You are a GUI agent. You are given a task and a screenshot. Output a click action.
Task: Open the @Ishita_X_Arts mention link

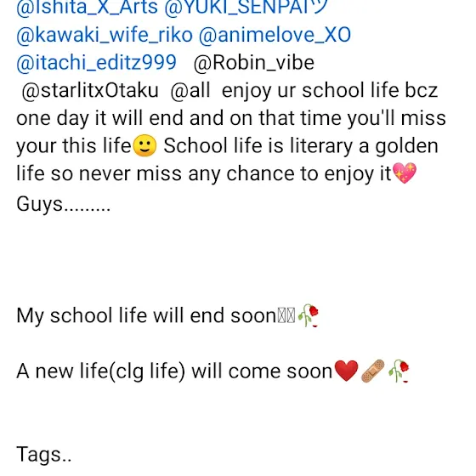87,8
